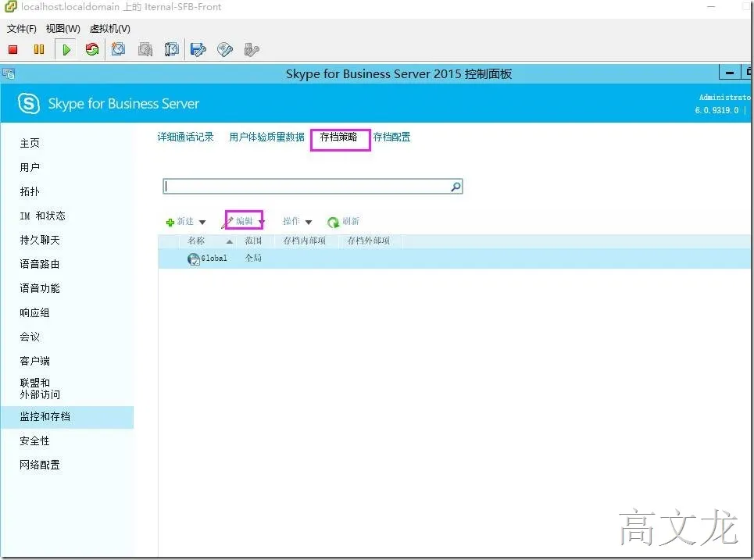Open 语音功能 in the sidebar
754x560 pixels.
pyautogui.click(x=40, y=288)
